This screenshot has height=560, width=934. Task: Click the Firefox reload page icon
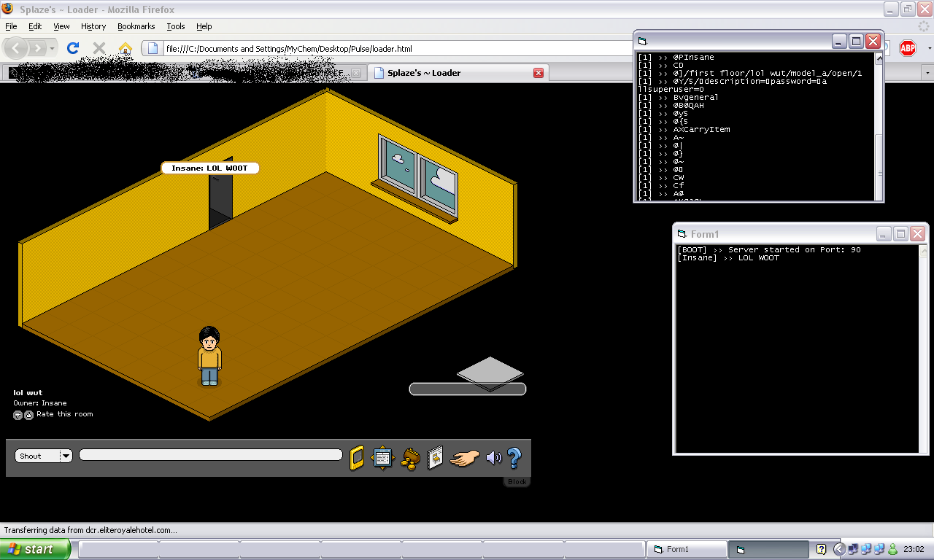[72, 48]
